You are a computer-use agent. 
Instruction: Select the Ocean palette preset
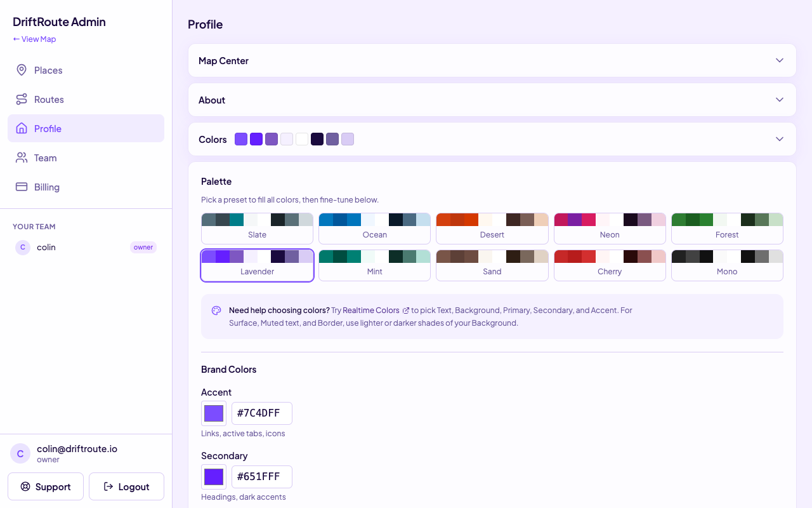click(374, 229)
